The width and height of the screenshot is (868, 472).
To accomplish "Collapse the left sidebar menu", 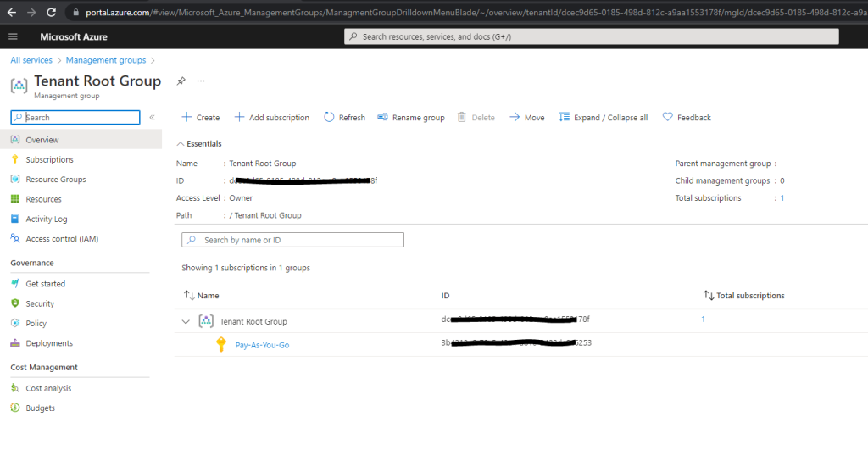I will click(x=152, y=117).
